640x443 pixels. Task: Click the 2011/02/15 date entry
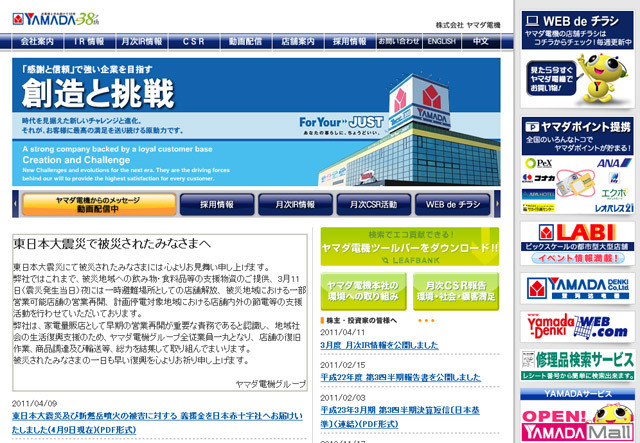[x=342, y=365]
